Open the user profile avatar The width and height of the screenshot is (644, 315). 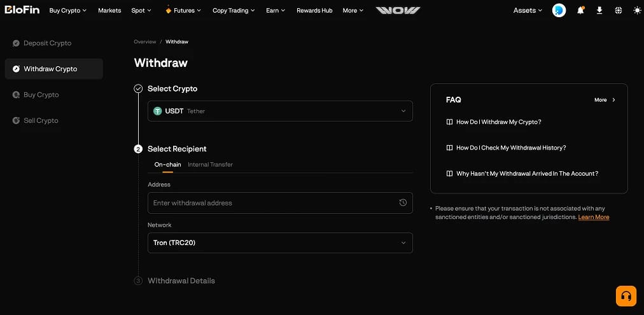click(559, 10)
